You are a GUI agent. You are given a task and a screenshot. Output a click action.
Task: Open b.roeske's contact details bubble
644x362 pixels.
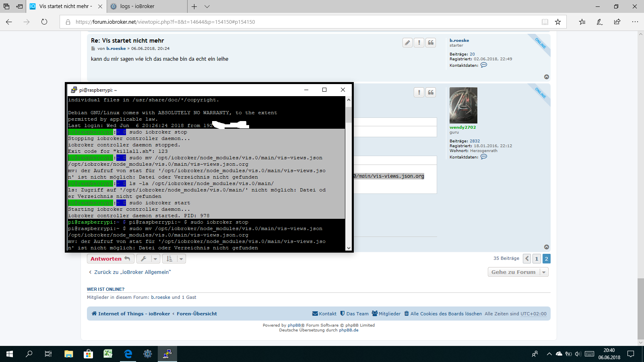tap(484, 65)
